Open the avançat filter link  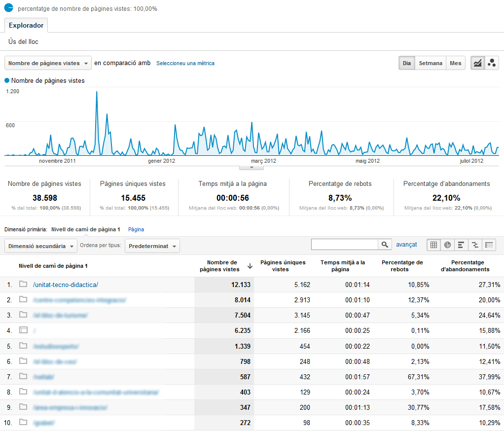click(x=406, y=245)
